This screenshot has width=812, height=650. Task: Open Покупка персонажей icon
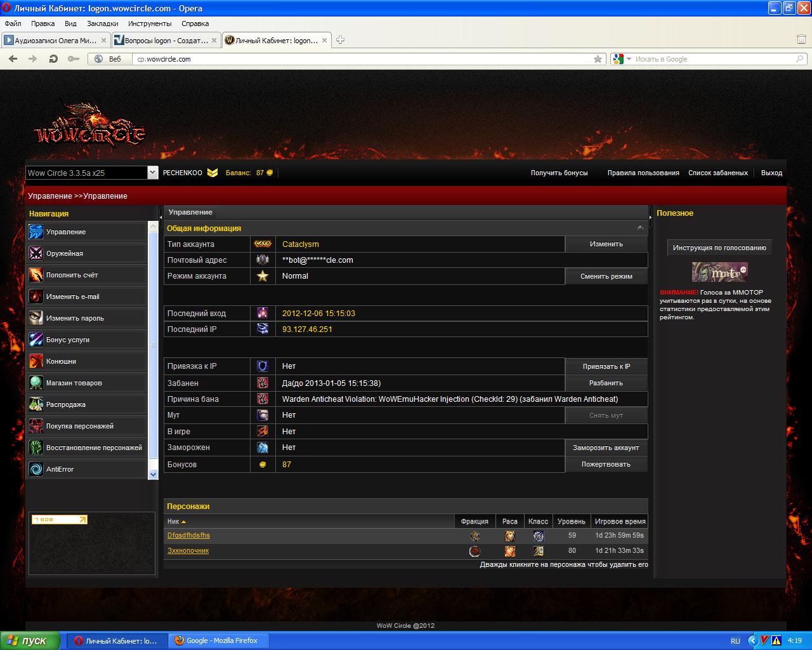[x=36, y=426]
